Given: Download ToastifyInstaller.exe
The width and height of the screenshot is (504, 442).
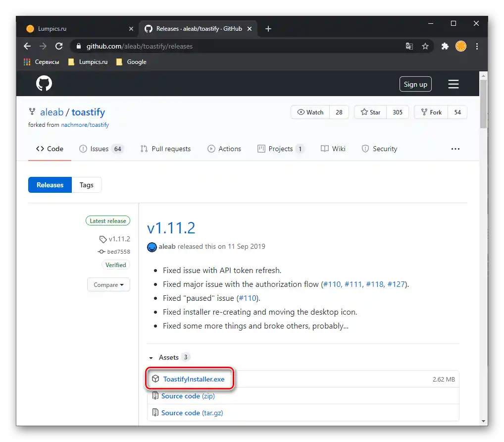Looking at the screenshot, I should tap(194, 379).
